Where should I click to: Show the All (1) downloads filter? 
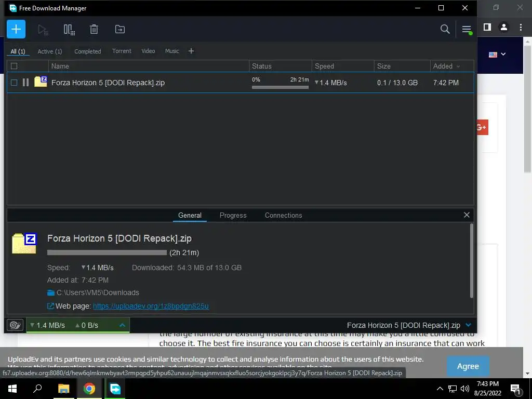coord(18,51)
